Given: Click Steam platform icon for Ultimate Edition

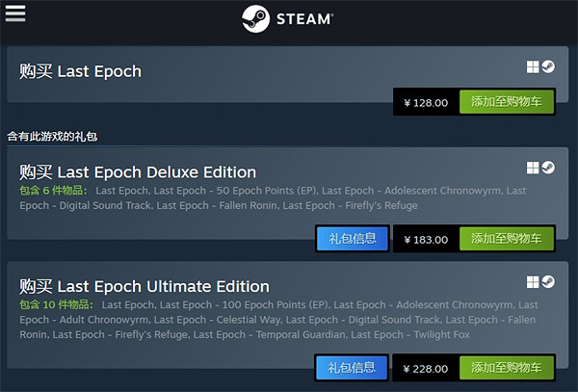Looking at the screenshot, I should pyautogui.click(x=547, y=281).
